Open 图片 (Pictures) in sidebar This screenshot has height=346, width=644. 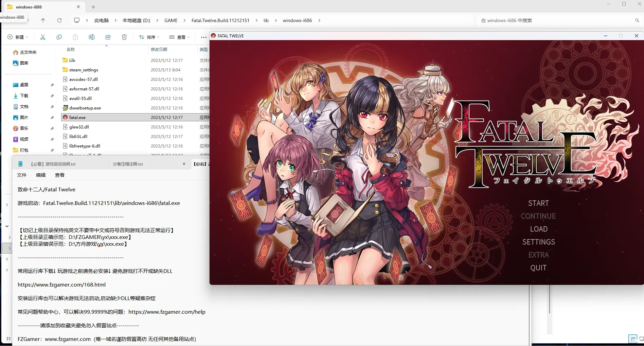(20, 118)
